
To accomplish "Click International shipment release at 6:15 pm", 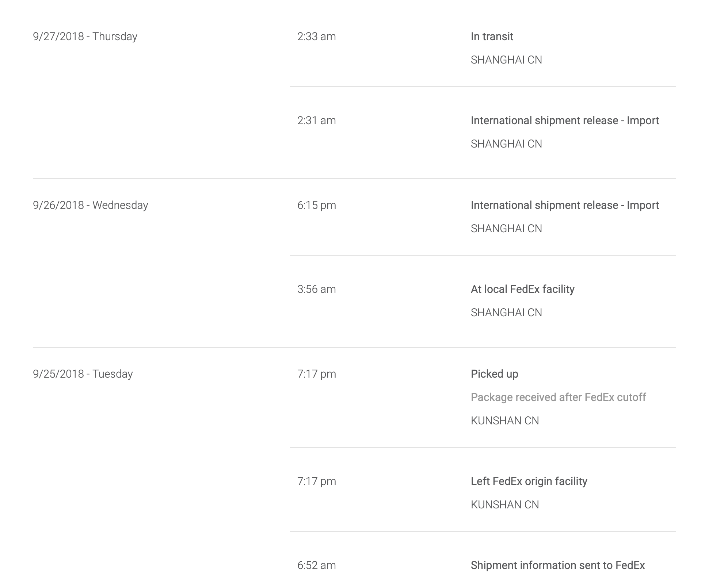I will point(565,205).
